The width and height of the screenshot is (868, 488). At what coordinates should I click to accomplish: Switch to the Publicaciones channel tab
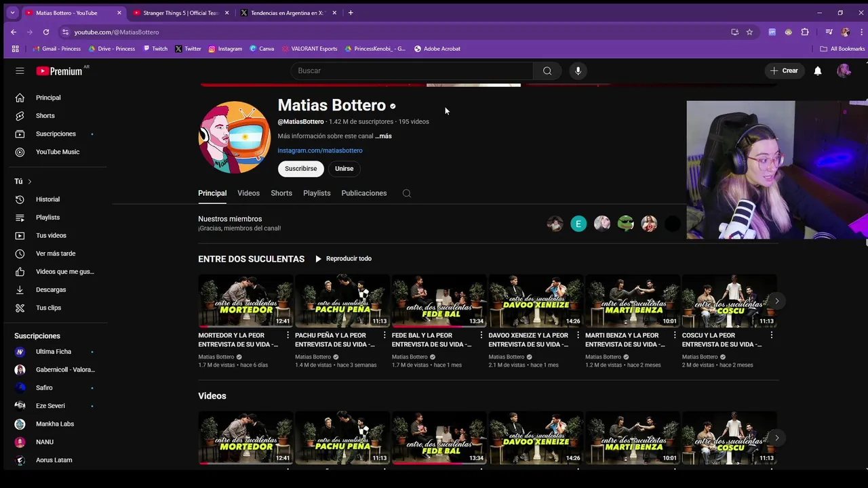click(364, 193)
